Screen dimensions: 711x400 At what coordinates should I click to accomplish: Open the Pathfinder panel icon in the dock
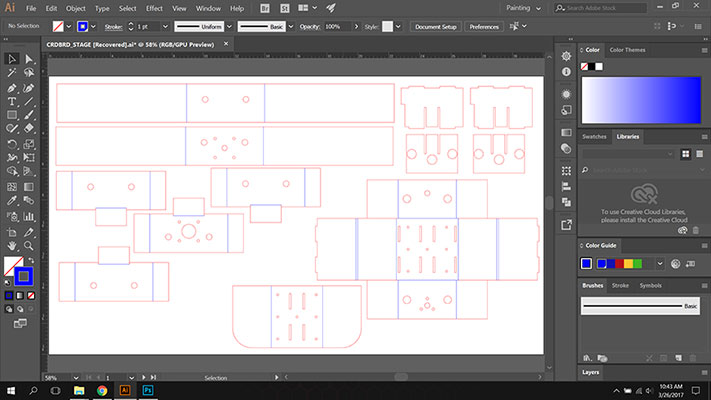pyautogui.click(x=566, y=202)
